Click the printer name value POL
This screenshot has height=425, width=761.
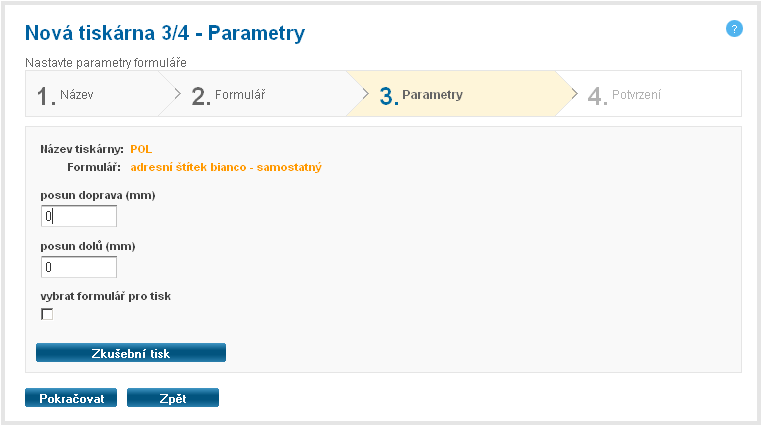(141, 149)
